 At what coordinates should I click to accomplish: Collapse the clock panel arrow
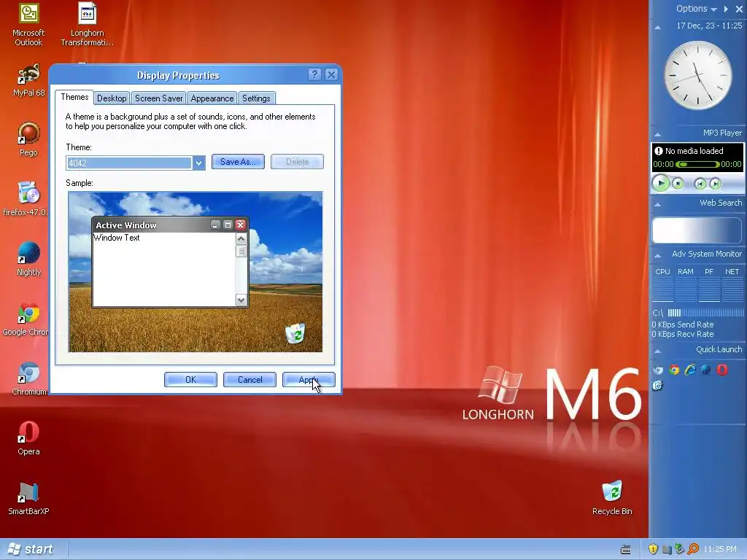(658, 27)
